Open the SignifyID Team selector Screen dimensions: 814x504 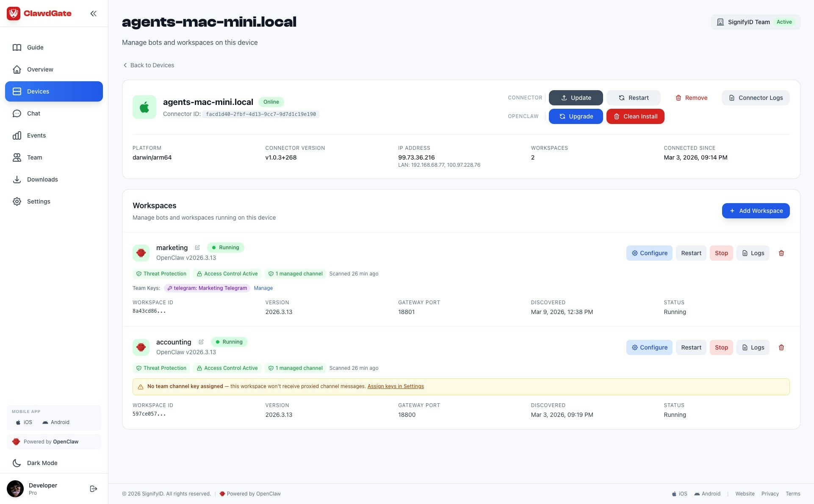755,22
